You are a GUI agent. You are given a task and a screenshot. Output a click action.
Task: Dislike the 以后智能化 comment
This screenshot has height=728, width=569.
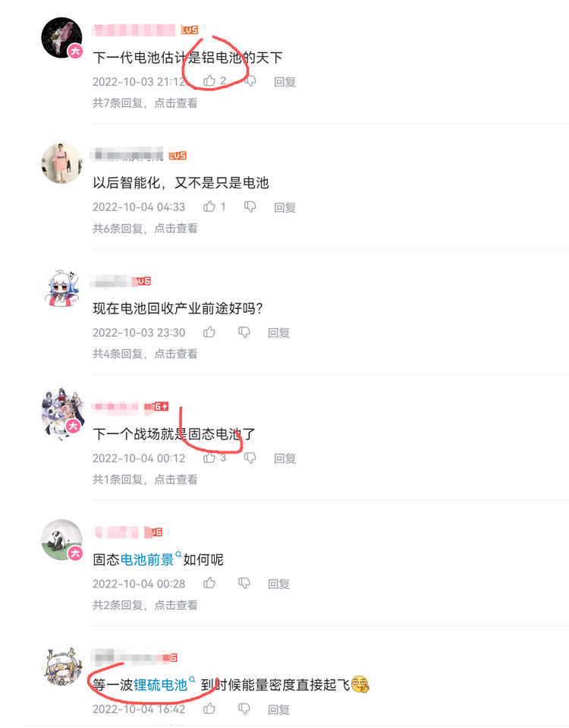pyautogui.click(x=250, y=206)
